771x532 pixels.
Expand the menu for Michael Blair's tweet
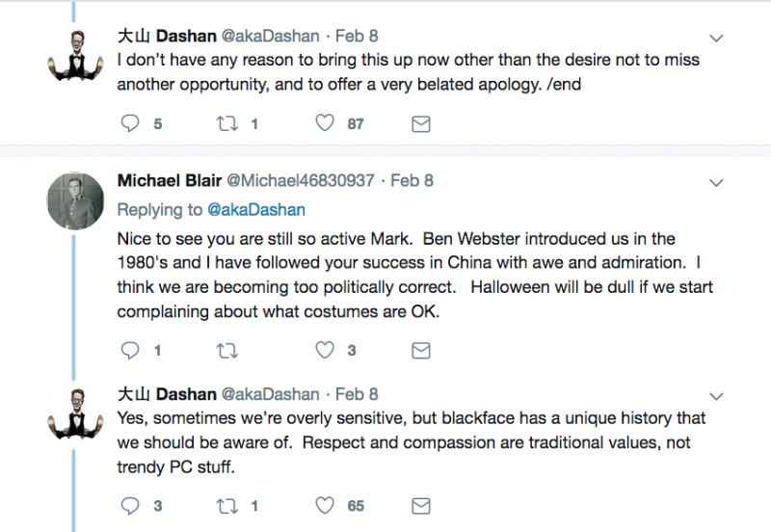pyautogui.click(x=716, y=182)
